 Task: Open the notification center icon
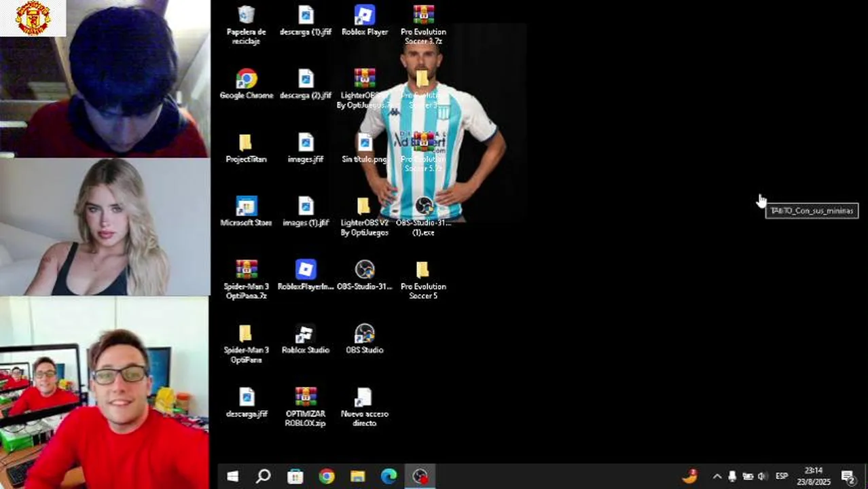848,477
